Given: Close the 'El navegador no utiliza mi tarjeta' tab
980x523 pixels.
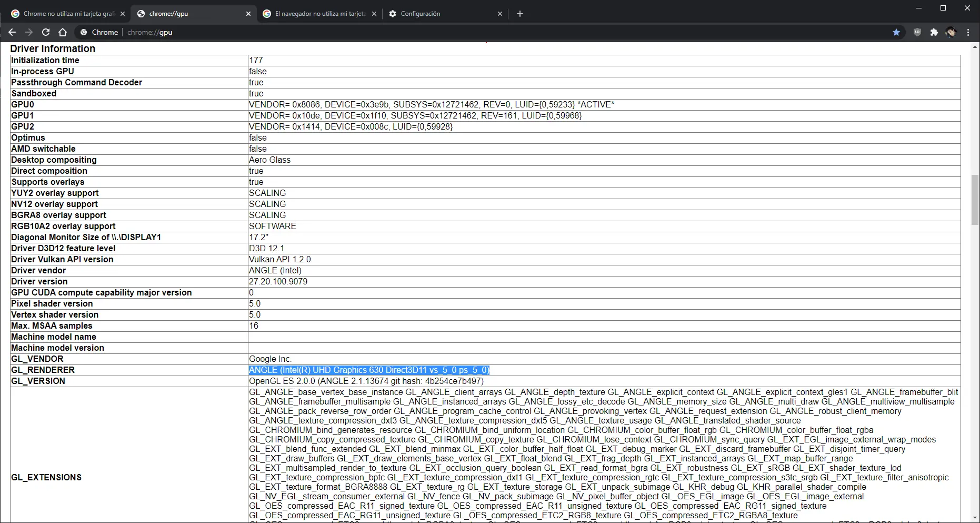Looking at the screenshot, I should pos(374,14).
